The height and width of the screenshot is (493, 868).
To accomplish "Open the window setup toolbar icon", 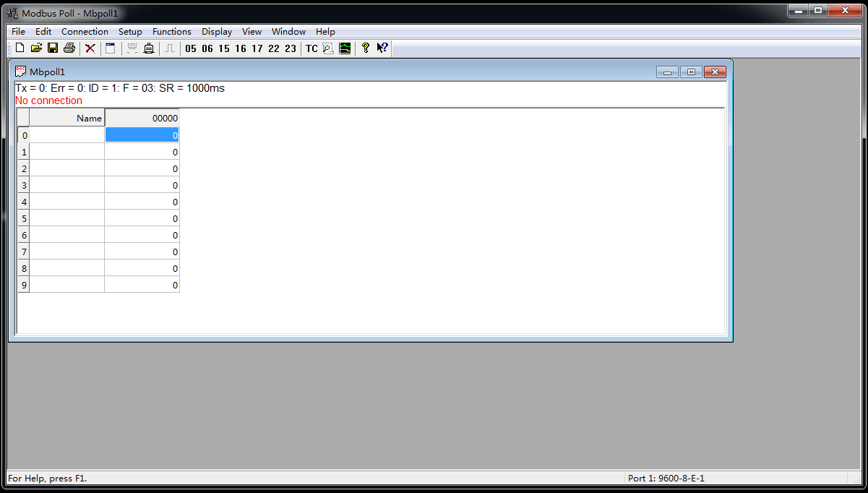I will (x=111, y=48).
